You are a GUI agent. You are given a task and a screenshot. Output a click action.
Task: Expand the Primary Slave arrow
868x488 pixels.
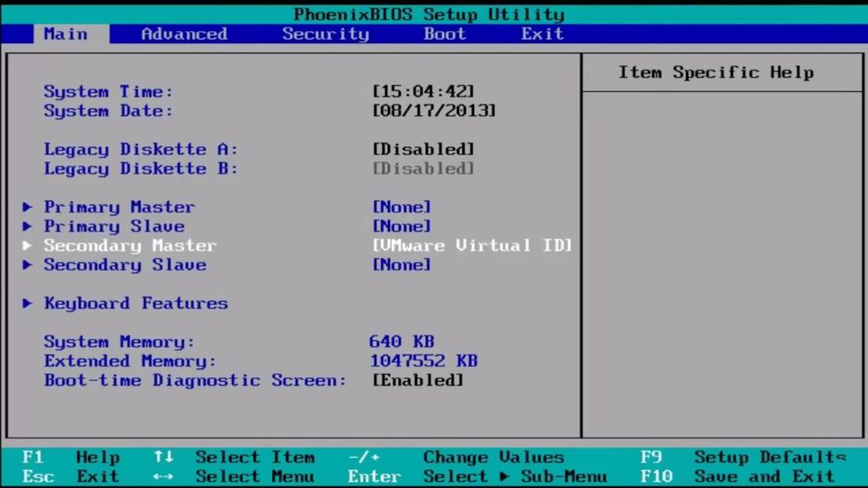27,227
